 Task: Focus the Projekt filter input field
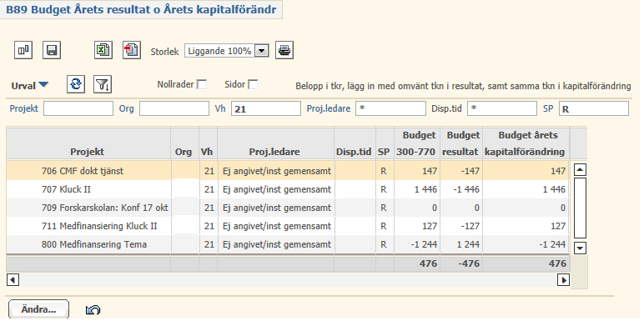click(x=78, y=108)
